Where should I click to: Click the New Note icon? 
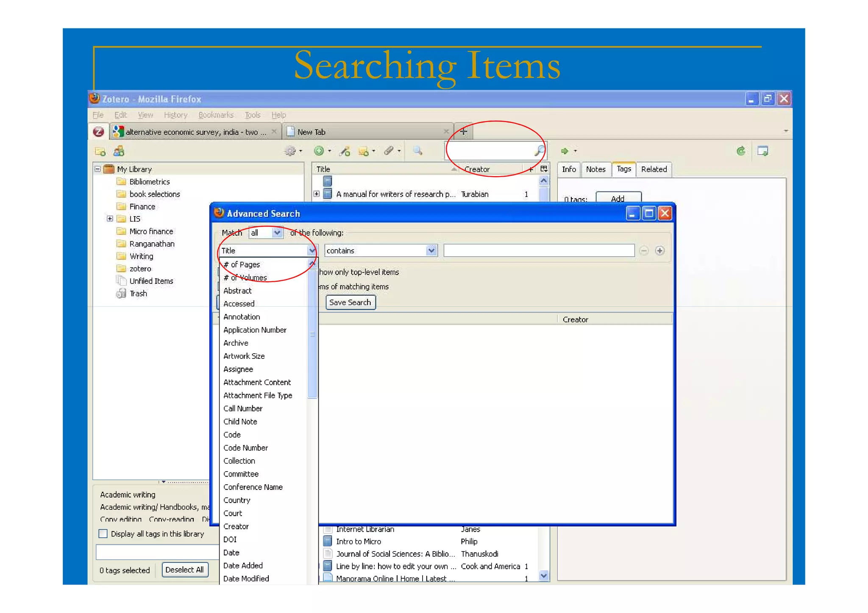[x=363, y=151]
